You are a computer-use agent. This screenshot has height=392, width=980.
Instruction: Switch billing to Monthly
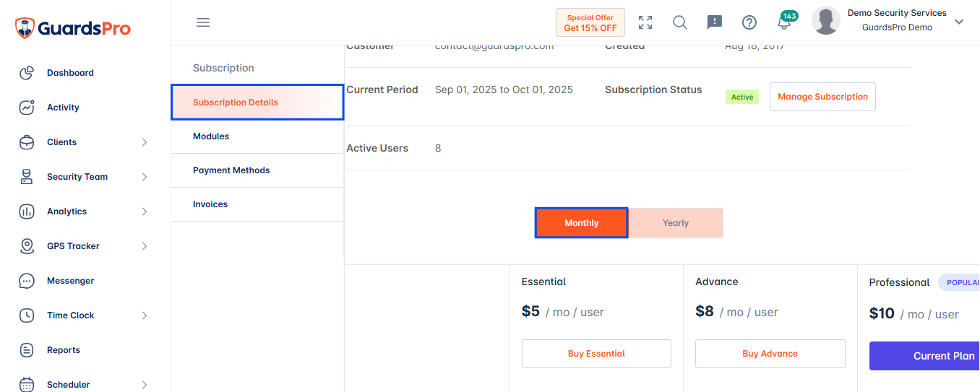[x=582, y=223]
